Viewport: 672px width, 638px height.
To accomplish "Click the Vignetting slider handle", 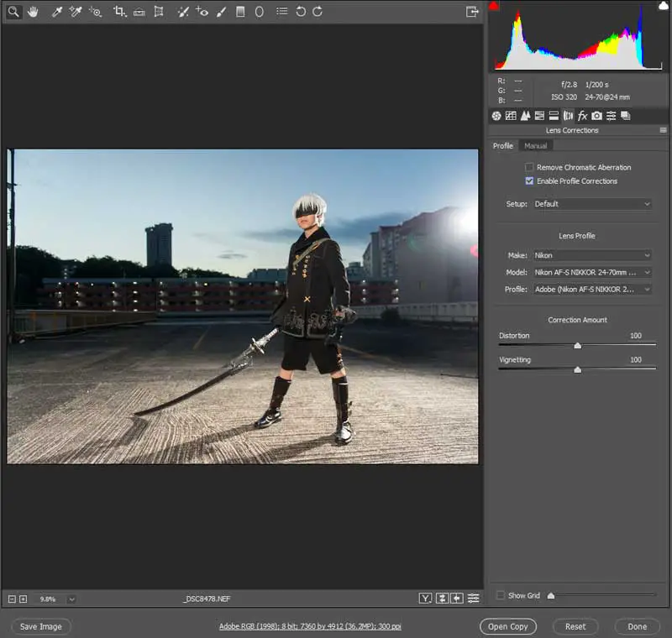I will pyautogui.click(x=578, y=369).
